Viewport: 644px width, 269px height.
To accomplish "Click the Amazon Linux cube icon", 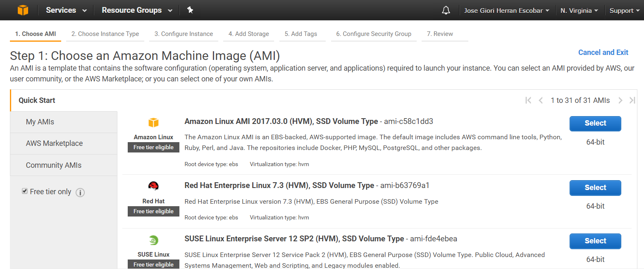I will 153,123.
